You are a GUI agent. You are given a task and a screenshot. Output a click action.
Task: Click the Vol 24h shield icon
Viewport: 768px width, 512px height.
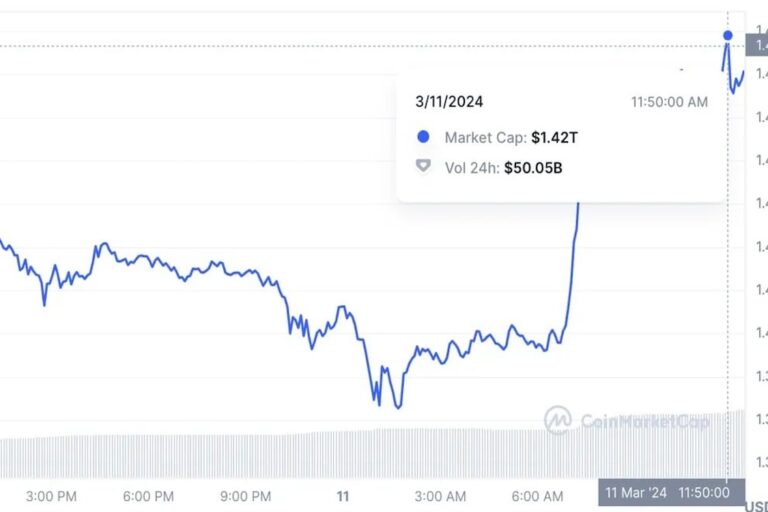423,167
